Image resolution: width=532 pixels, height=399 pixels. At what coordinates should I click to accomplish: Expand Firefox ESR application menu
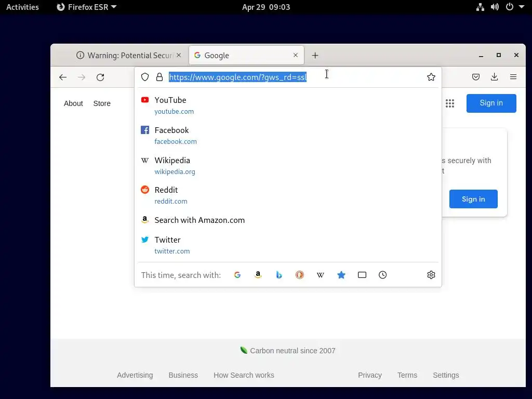click(87, 7)
